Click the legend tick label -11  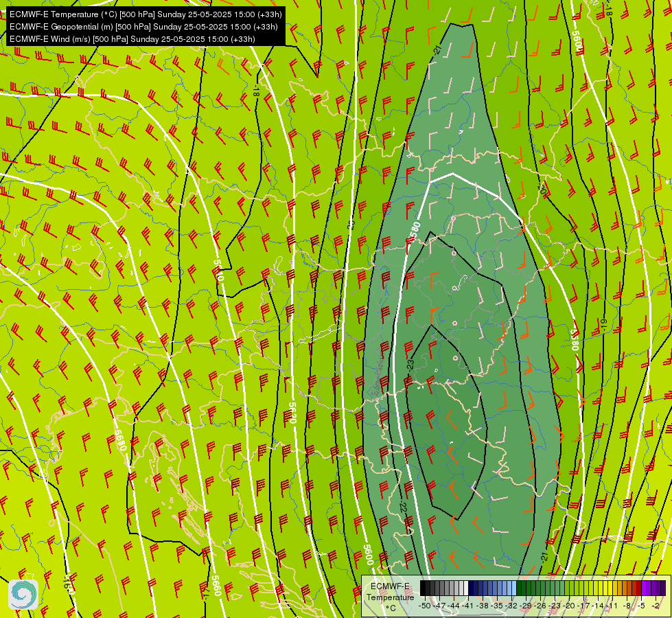[611, 606]
